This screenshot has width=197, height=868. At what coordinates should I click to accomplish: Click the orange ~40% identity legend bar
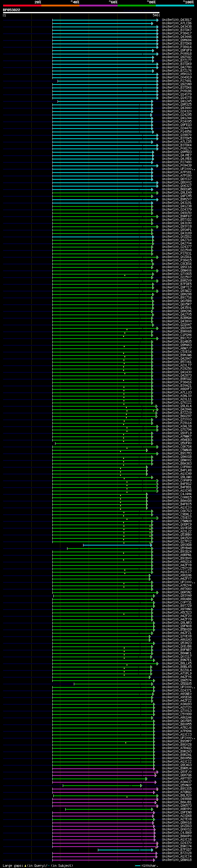coord(60,6)
